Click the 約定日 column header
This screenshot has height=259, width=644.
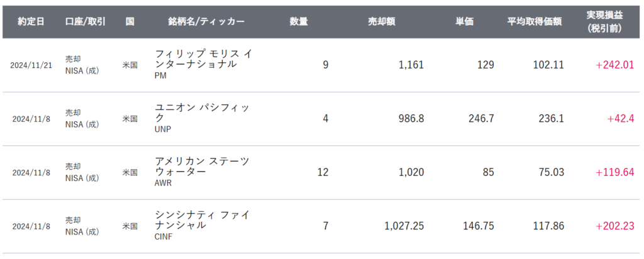click(31, 21)
